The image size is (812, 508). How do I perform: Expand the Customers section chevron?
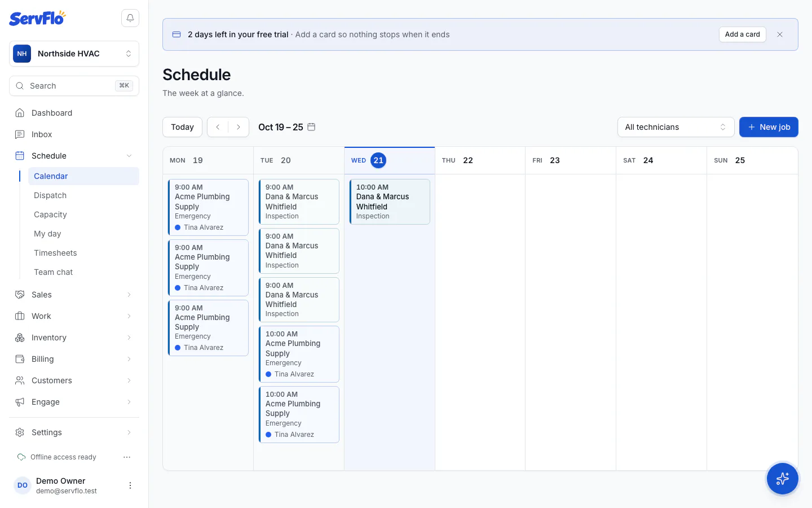(129, 380)
